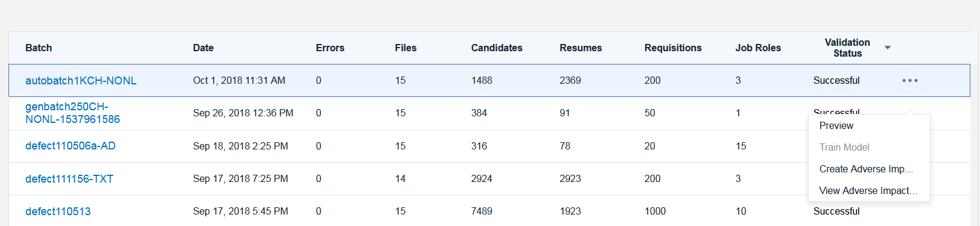
Task: Open the three-dot actions menu for autobatch1KCH-NONL
Action: coord(910,81)
